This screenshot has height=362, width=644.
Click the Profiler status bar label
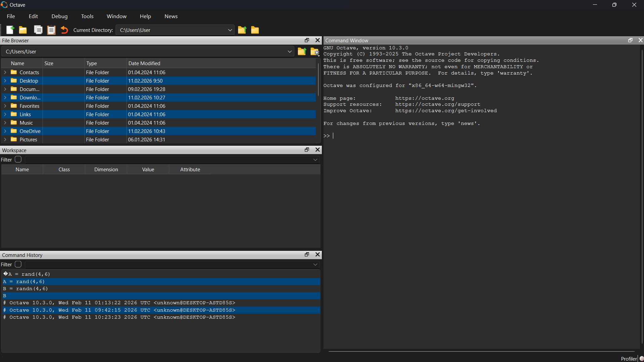pos(629,359)
